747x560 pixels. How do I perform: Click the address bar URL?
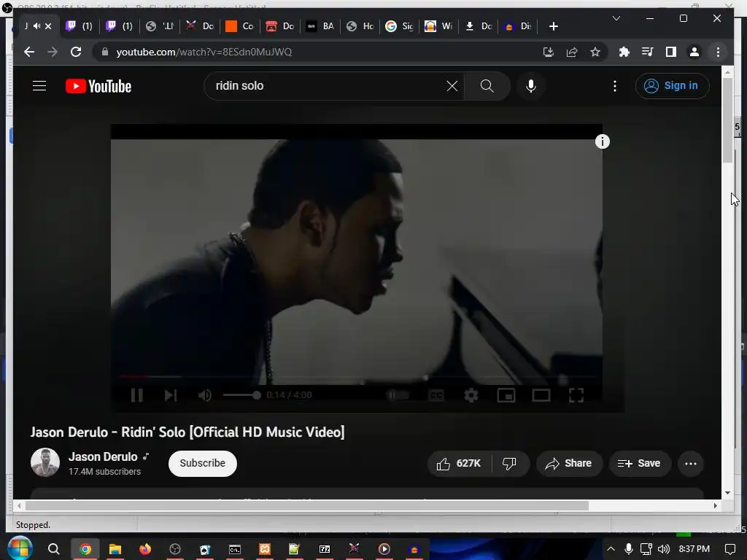[x=204, y=52]
